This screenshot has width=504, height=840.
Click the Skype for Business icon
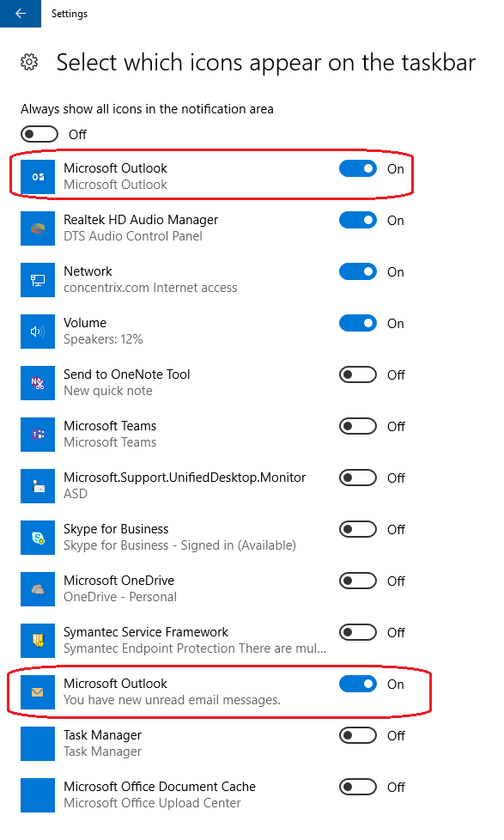pyautogui.click(x=38, y=538)
